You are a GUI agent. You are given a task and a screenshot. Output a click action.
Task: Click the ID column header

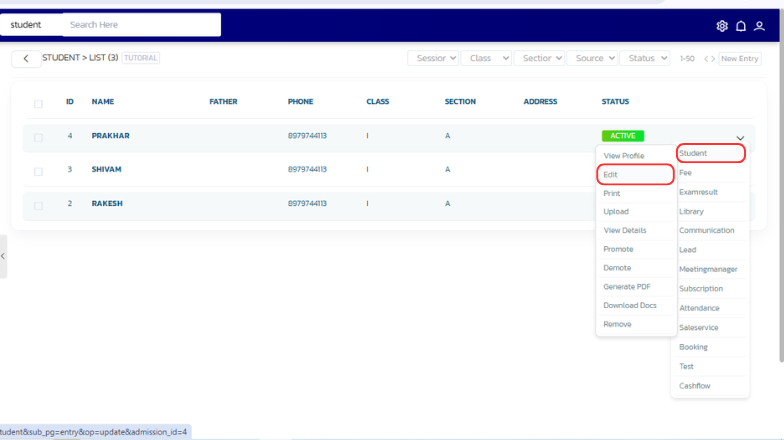pos(70,102)
